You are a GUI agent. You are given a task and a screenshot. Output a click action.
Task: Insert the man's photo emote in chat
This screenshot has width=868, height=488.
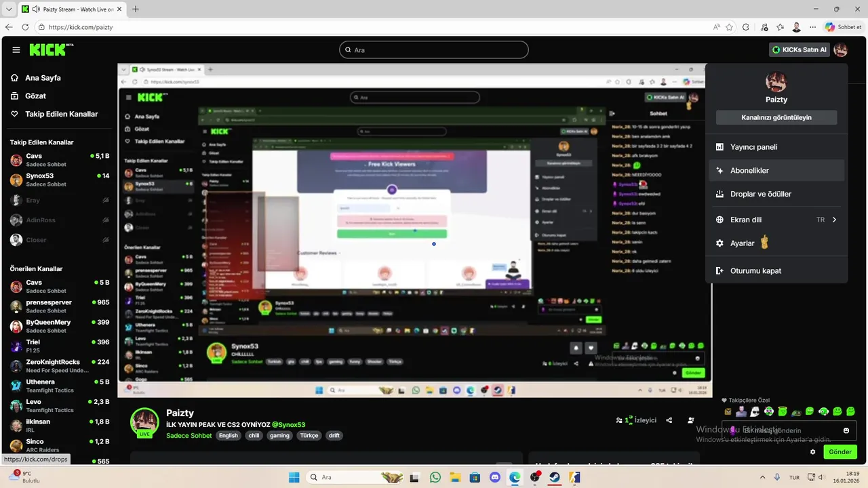point(742,411)
